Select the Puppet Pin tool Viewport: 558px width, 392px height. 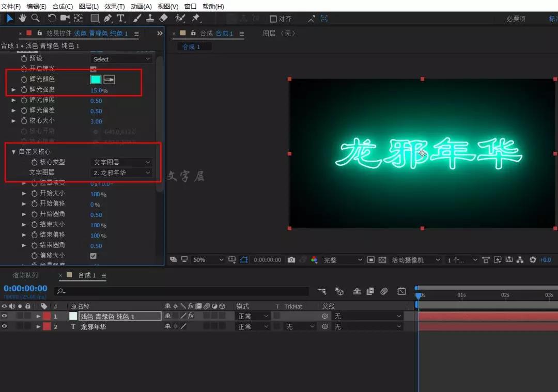(x=195, y=18)
